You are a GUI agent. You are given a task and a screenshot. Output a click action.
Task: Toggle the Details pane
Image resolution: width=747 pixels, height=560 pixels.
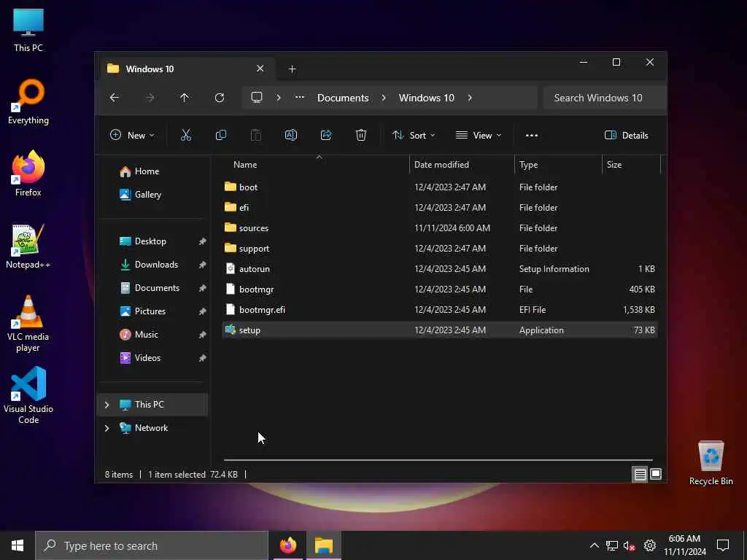pos(626,135)
